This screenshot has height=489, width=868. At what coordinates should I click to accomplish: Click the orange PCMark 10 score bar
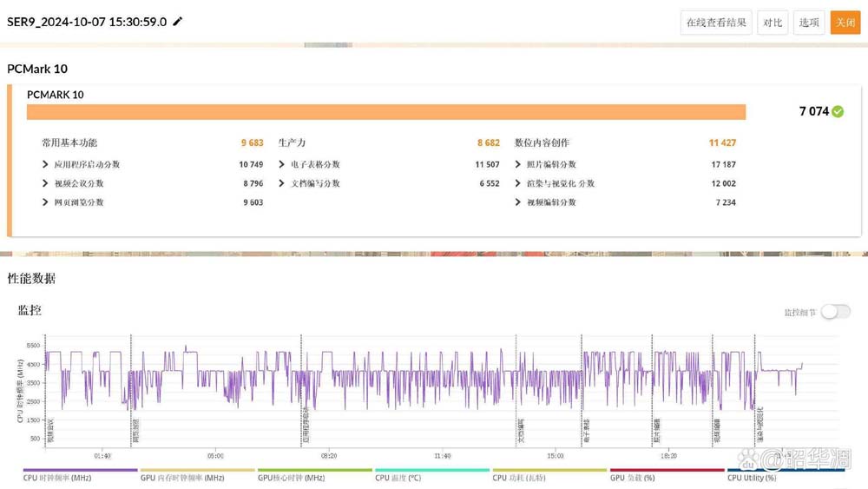click(x=386, y=112)
